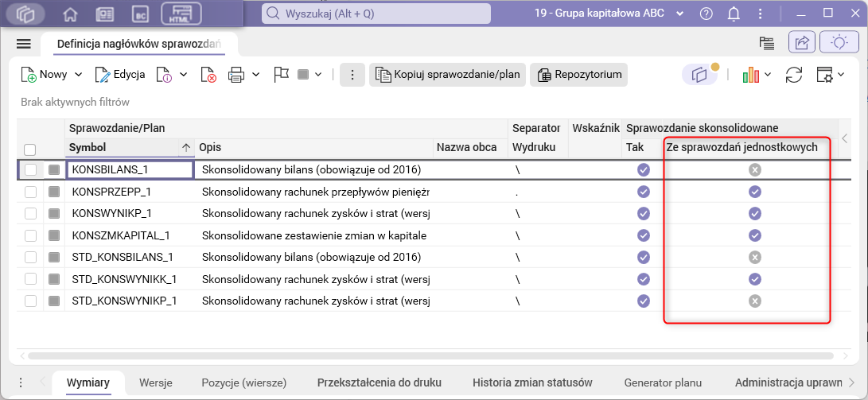Click the printer icon
This screenshot has height=400, width=868.
tap(236, 75)
